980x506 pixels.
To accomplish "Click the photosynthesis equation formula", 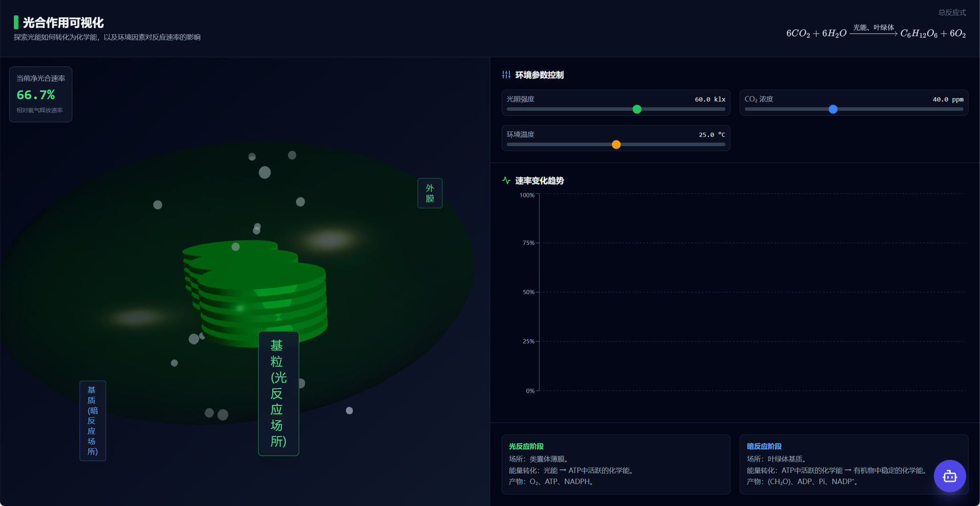I will pyautogui.click(x=875, y=33).
